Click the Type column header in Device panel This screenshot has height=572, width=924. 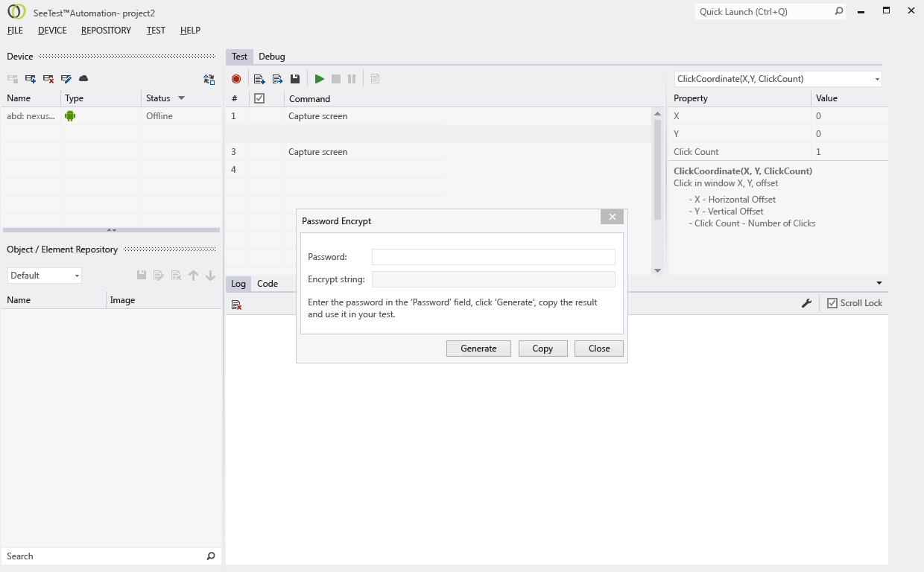pos(101,98)
